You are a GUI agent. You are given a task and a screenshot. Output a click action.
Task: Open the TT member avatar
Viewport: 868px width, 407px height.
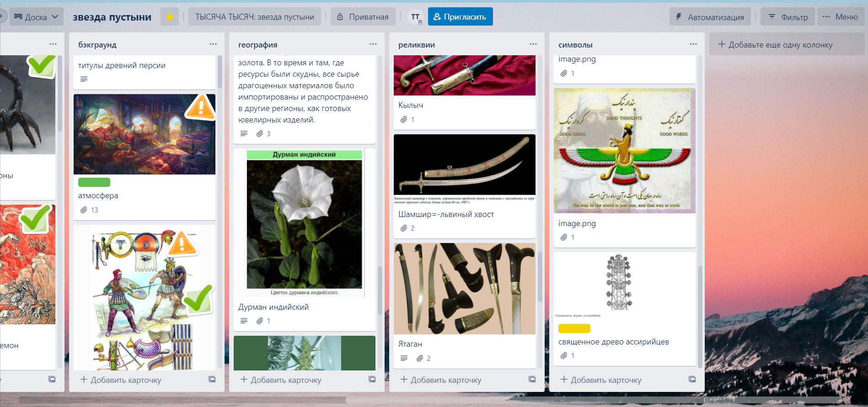415,17
